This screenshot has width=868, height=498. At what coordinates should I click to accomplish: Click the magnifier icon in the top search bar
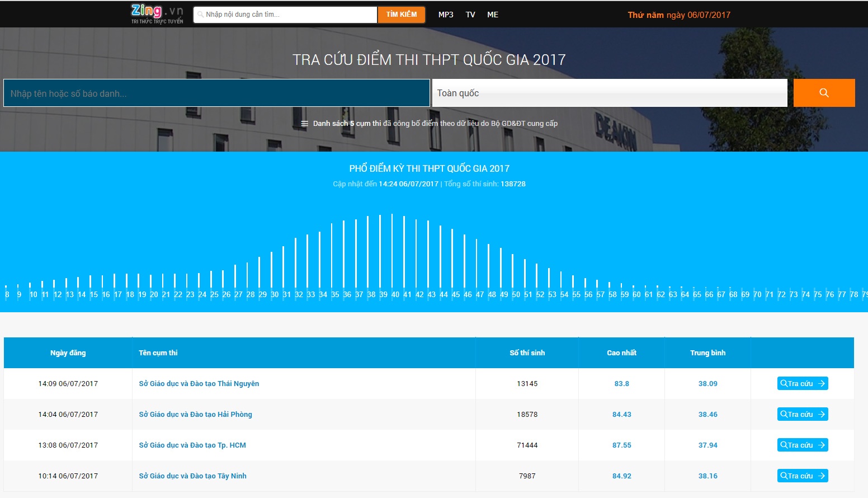click(x=200, y=15)
